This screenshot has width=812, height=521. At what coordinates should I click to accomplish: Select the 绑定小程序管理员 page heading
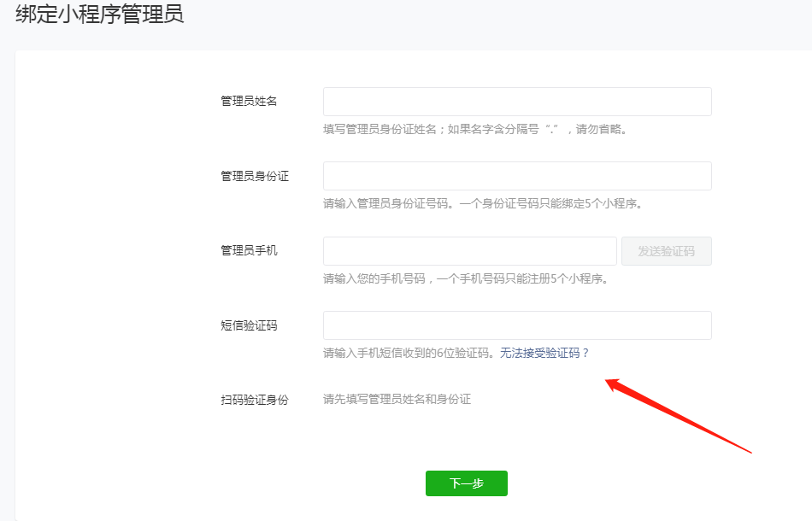pyautogui.click(x=99, y=14)
